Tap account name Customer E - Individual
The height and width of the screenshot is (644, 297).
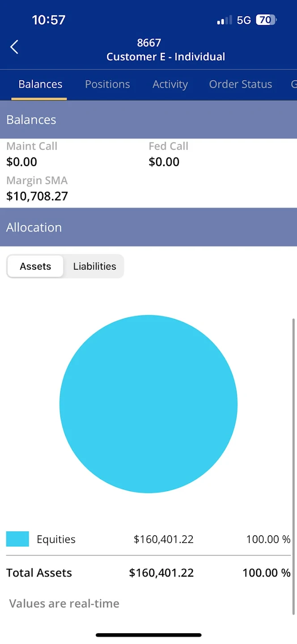point(165,56)
